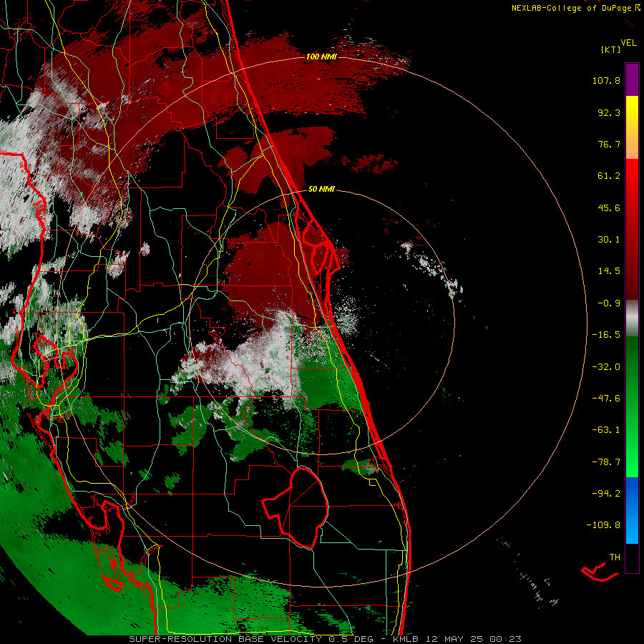Click the -32.0 velocity scale value
The height and width of the screenshot is (644, 644).
[x=606, y=367]
